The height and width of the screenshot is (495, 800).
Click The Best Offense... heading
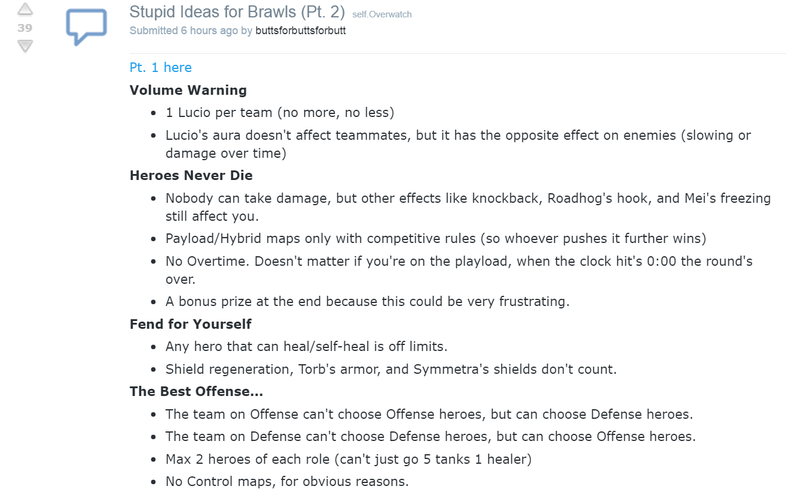tap(196, 391)
